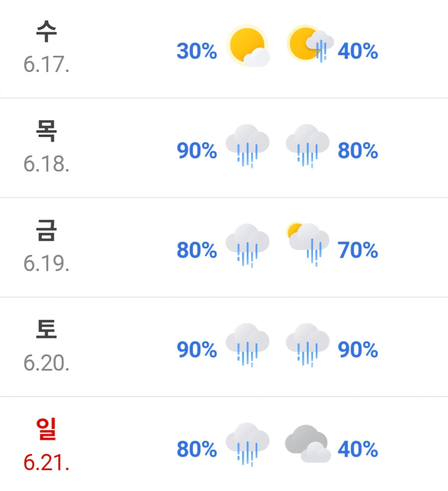Screen dimensions: 448x491
Task: Select the morning rain icon for Sunday 6.21
Action: coord(248,444)
